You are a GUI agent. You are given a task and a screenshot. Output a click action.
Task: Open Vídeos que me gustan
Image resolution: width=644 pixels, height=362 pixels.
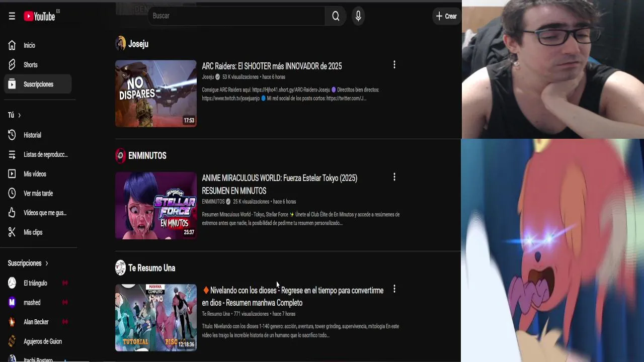(38, 213)
